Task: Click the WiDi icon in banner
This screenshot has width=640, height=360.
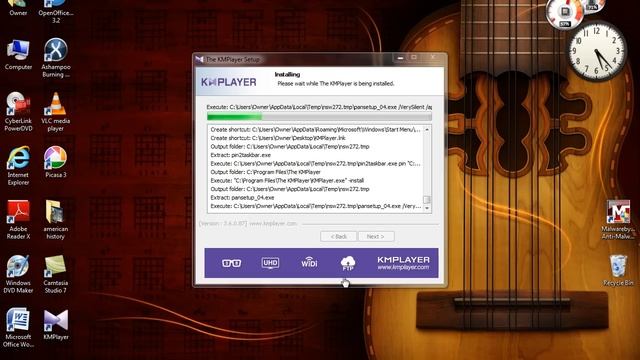Action: pos(309,262)
